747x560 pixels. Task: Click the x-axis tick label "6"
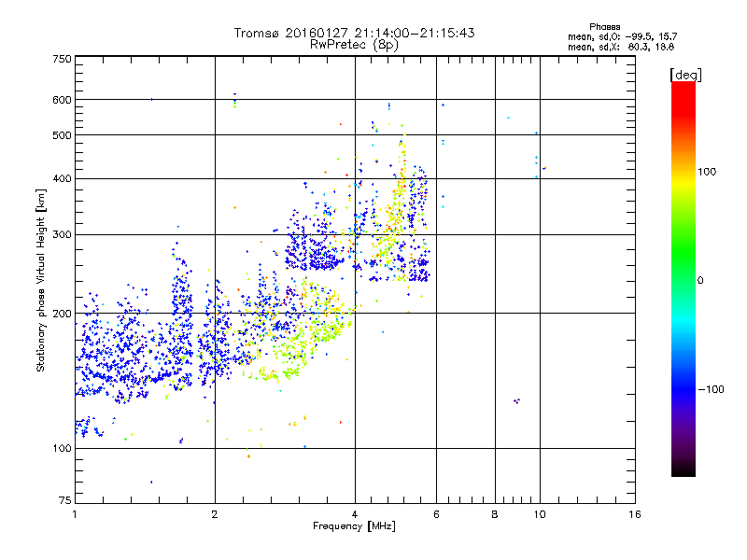tap(436, 514)
